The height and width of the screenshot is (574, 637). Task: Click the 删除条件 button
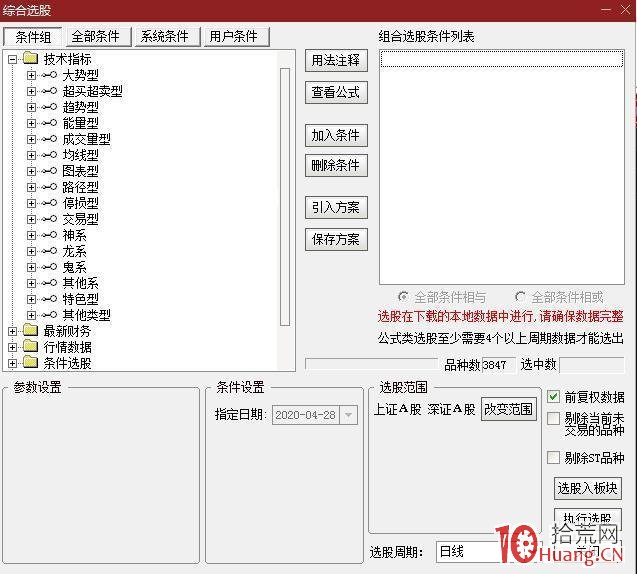click(336, 165)
